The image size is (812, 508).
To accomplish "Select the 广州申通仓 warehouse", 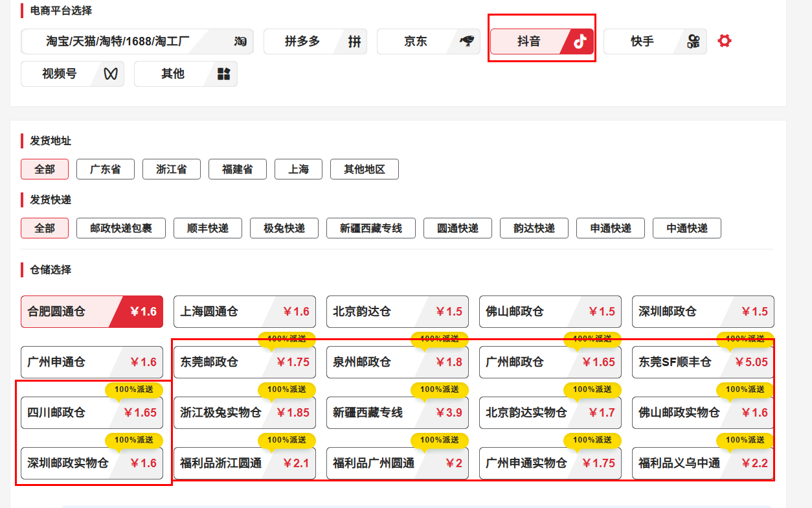I will (92, 362).
